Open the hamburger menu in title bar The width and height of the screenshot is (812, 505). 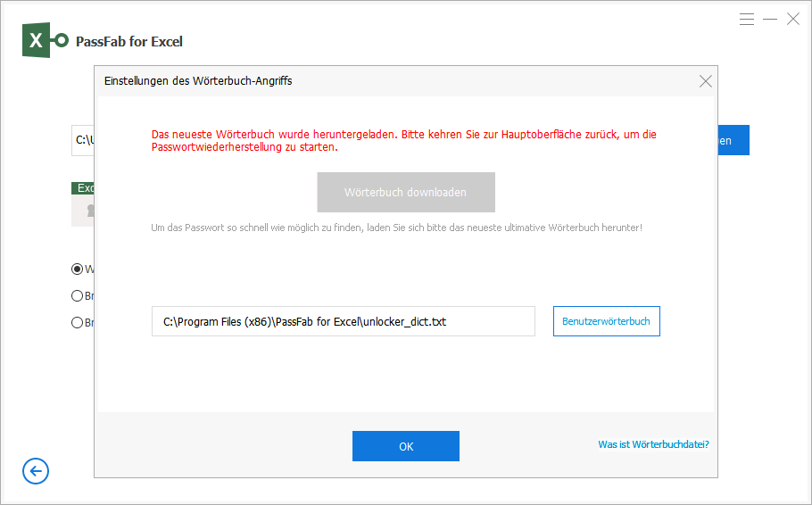click(747, 19)
